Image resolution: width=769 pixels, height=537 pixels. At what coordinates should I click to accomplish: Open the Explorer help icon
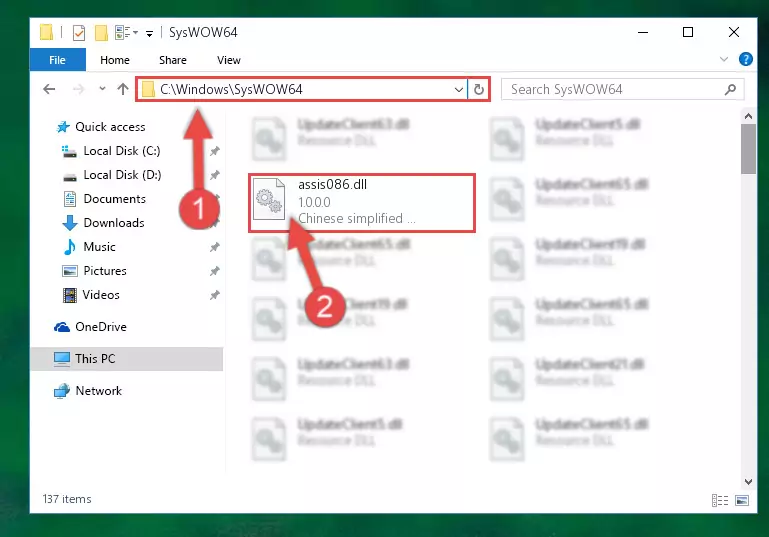coord(745,59)
